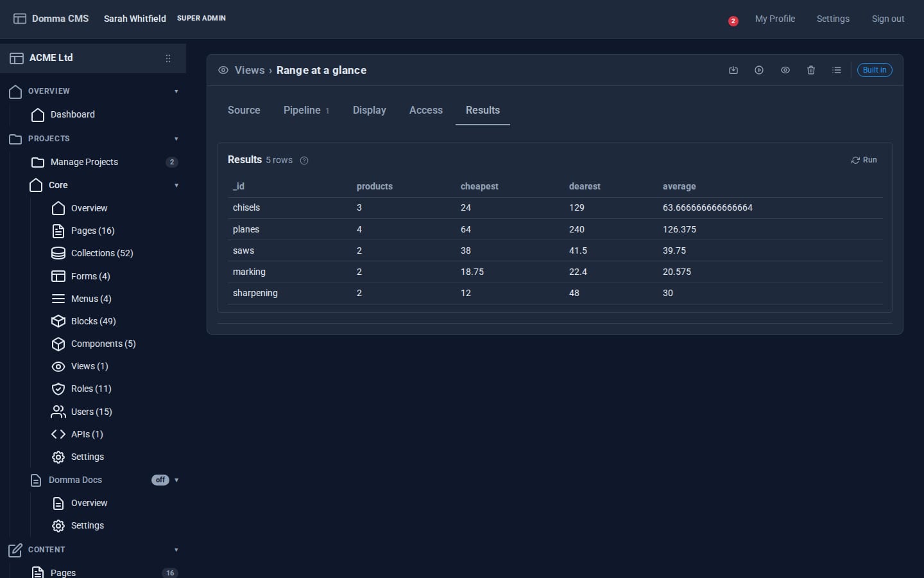Screen dimensions: 924x578
Task: Open Dashboard from the sidebar
Action: point(73,114)
